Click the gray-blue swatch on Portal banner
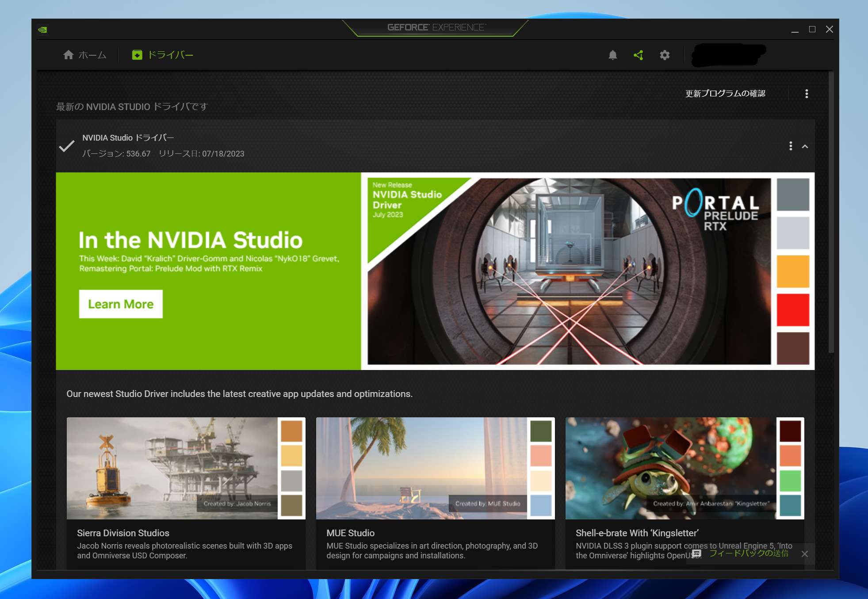Image resolution: width=868 pixels, height=599 pixels. (793, 195)
